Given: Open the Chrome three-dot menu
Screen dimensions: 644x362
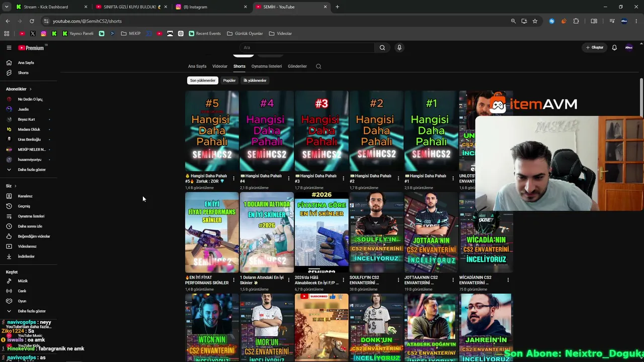Looking at the screenshot, I should point(636,21).
